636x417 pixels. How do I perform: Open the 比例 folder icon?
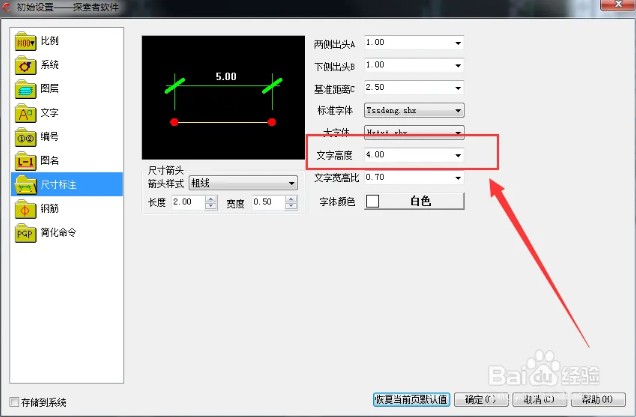25,41
